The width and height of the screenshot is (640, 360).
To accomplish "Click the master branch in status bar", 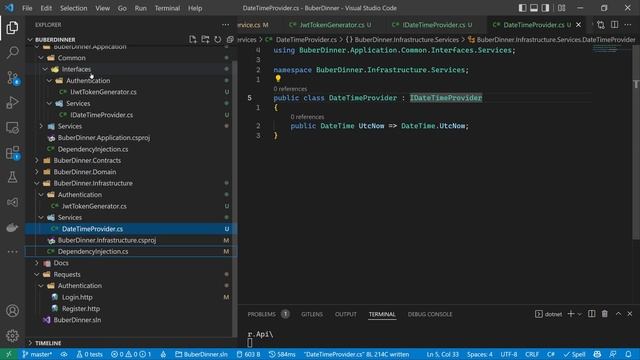I will click(x=37, y=354).
